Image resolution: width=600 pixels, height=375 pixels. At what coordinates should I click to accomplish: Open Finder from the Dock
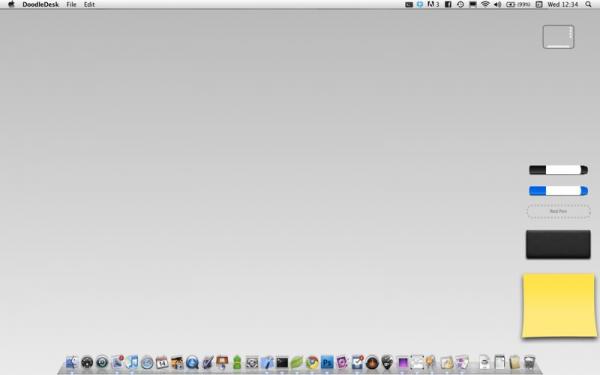pos(72,362)
